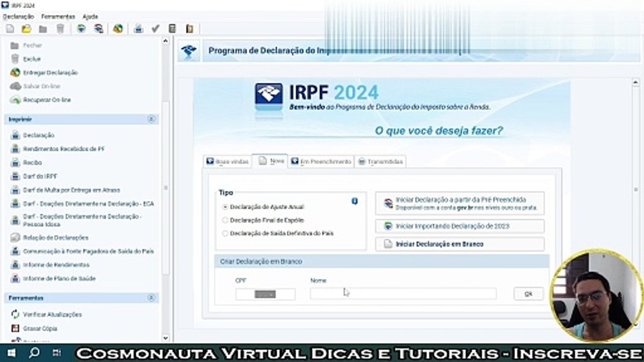
Task: Click the CPF input field
Action: point(265,294)
